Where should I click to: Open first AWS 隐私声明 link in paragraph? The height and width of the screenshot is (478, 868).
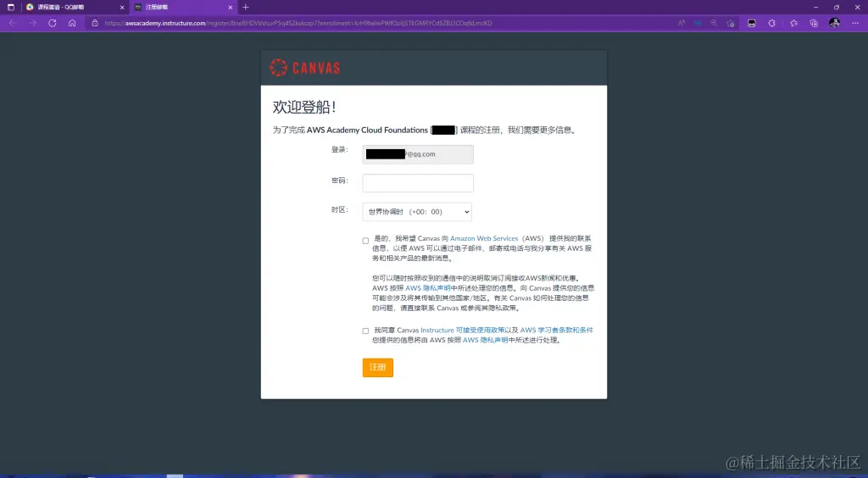[428, 288]
